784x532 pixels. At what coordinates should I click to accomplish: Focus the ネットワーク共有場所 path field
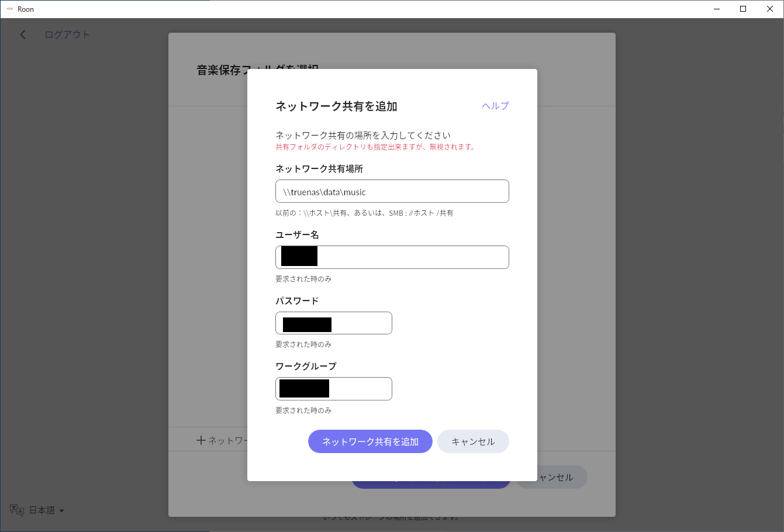click(x=392, y=191)
